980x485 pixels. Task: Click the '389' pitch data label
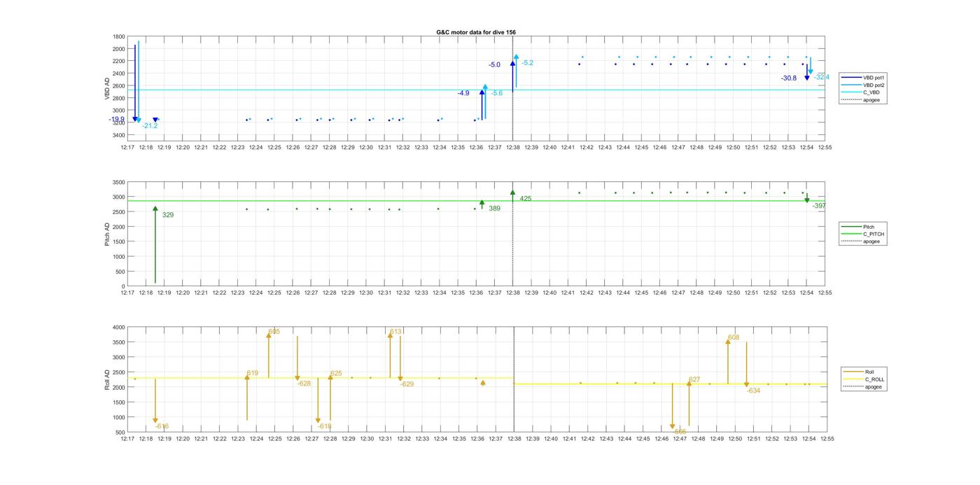click(x=494, y=209)
